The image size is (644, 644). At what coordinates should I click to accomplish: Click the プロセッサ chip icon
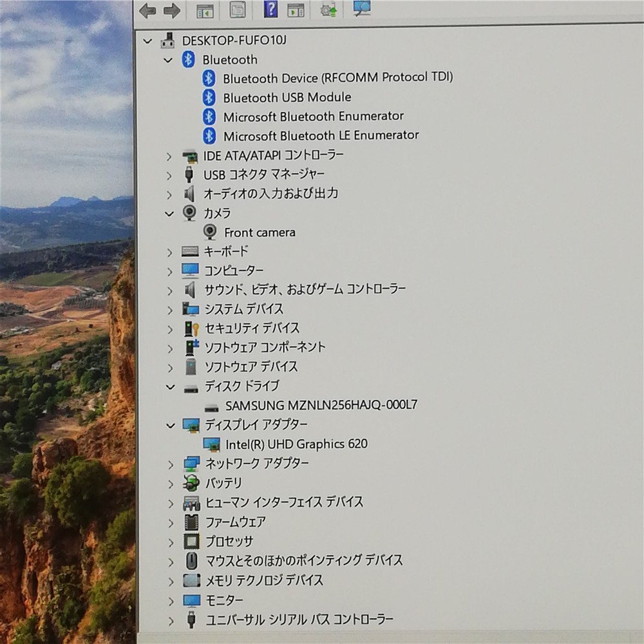coord(191,542)
